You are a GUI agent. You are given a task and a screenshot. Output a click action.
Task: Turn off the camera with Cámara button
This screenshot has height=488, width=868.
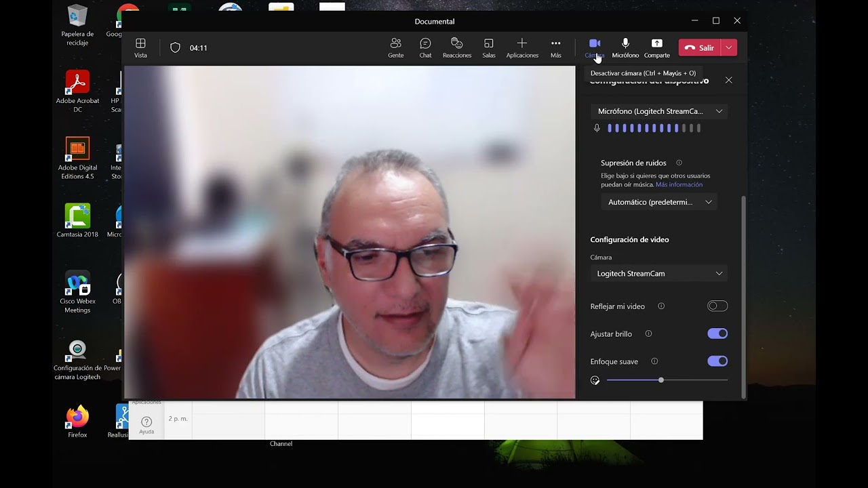(595, 47)
